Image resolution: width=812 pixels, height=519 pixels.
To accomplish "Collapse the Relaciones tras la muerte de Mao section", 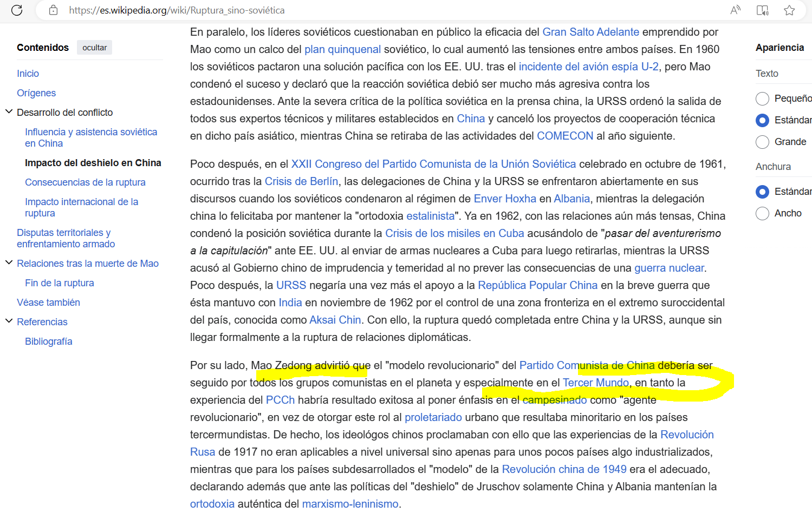I will click(9, 263).
